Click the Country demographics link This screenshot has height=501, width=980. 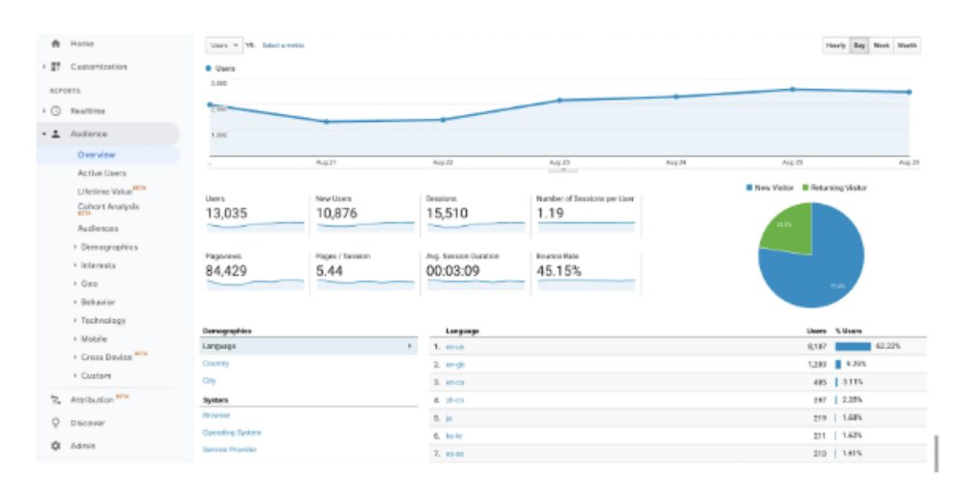coord(216,364)
